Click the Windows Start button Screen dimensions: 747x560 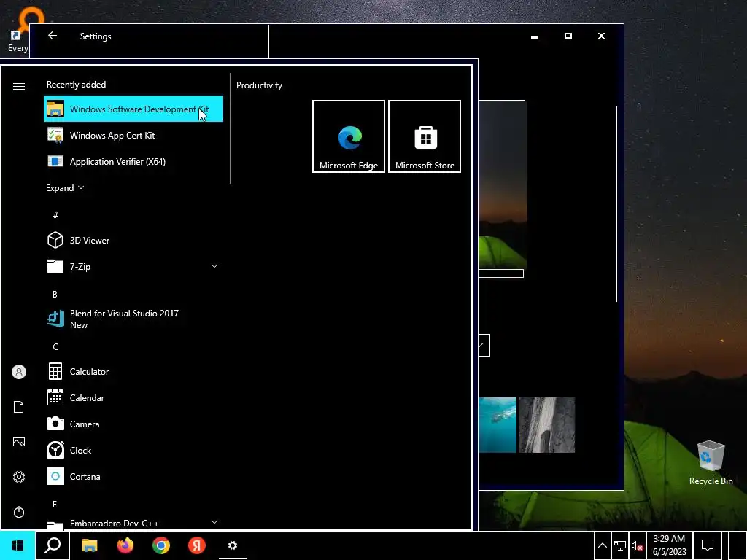[x=18, y=545]
